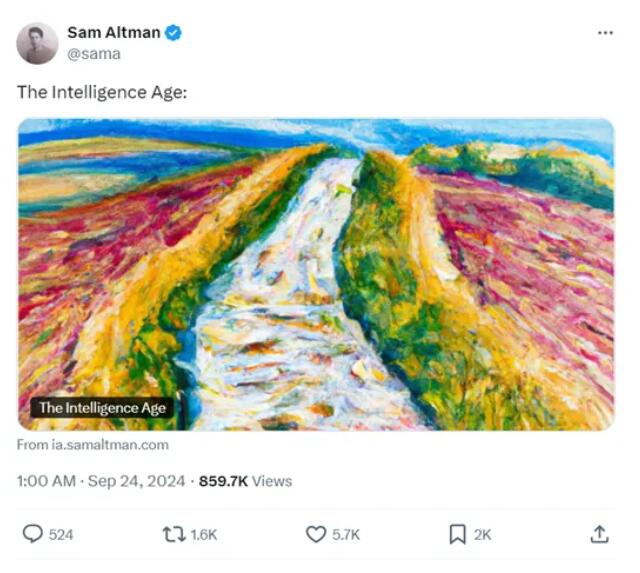This screenshot has width=640, height=573.
Task: Open the @sama handle link
Action: point(94,54)
